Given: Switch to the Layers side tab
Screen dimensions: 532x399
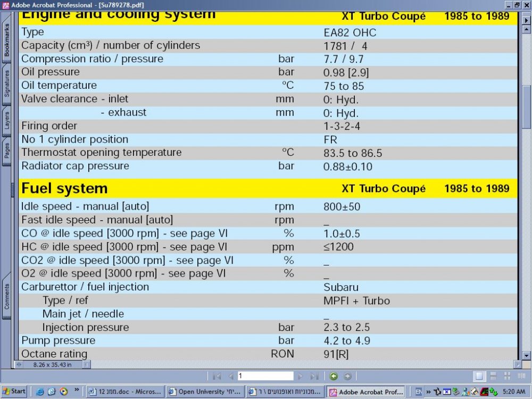Looking at the screenshot, I should pyautogui.click(x=6, y=120).
